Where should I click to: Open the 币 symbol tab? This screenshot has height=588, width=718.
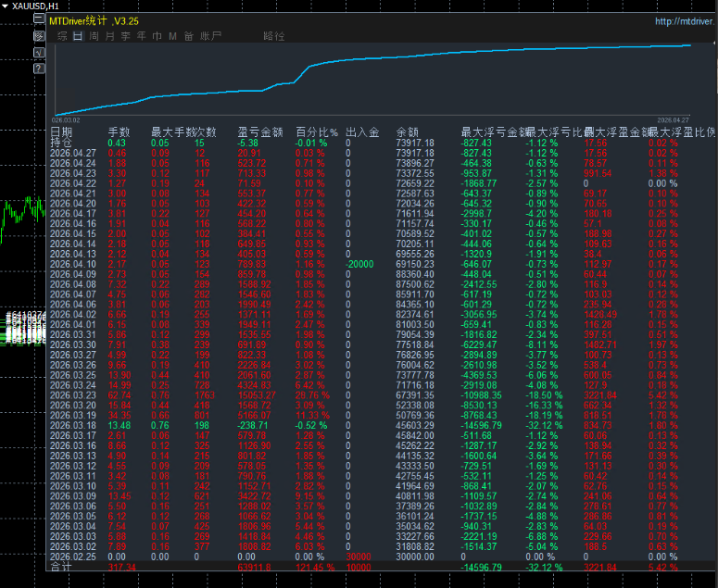[157, 36]
